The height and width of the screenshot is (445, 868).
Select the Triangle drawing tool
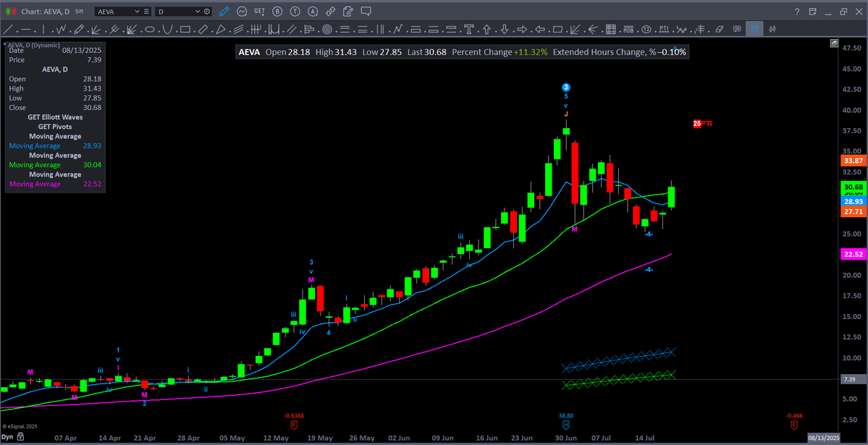pos(220,30)
